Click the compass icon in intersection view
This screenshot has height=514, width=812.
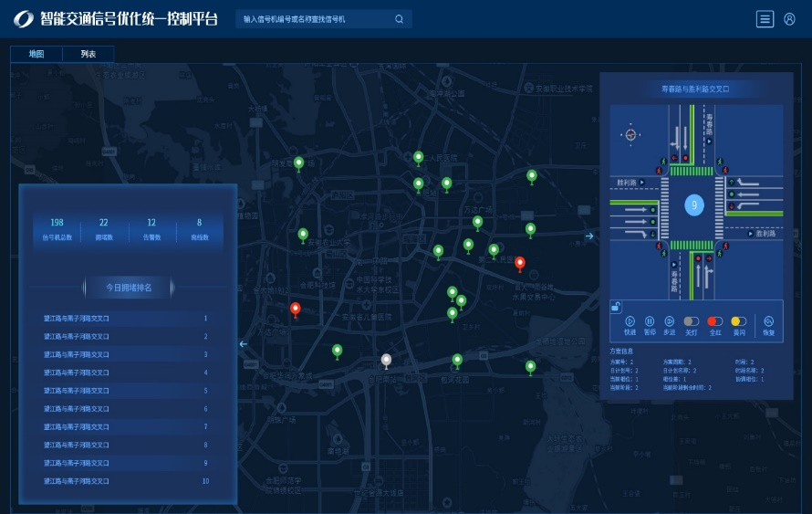pyautogui.click(x=630, y=135)
